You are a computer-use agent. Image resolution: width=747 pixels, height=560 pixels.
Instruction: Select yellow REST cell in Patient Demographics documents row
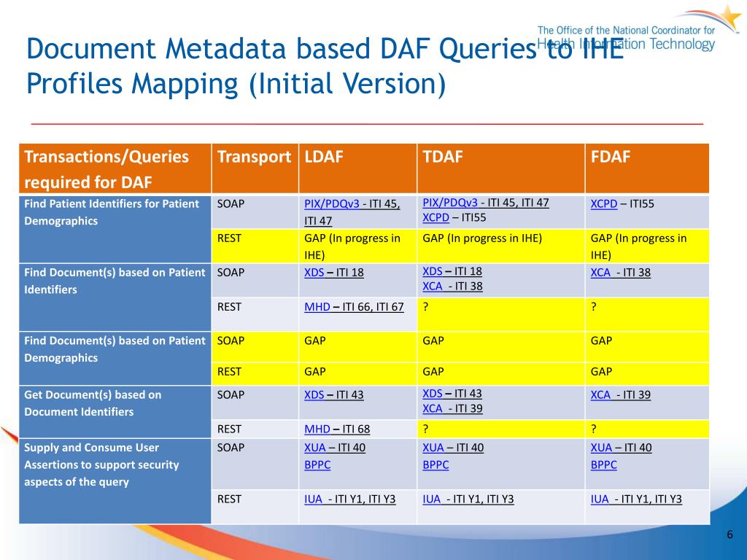tap(255, 374)
